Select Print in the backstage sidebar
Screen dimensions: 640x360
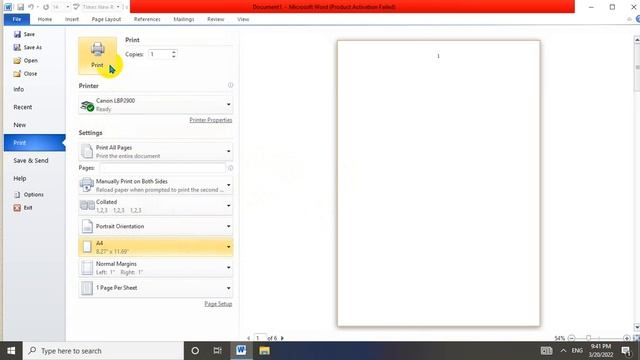pyautogui.click(x=35, y=143)
